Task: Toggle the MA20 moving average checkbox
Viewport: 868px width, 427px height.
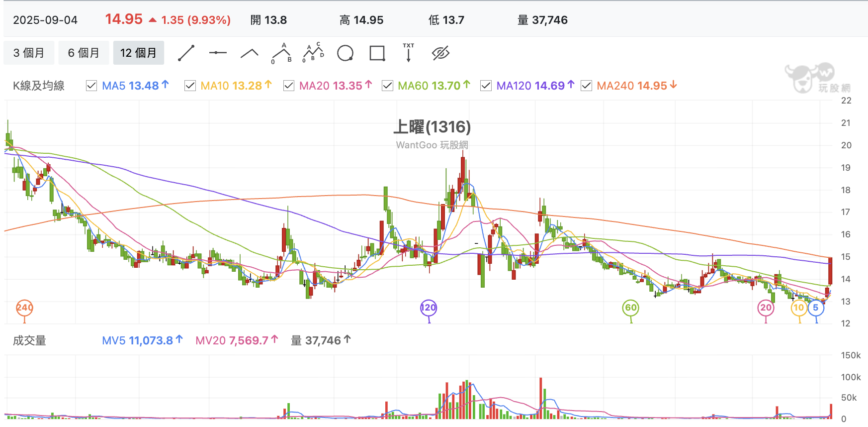Action: 289,86
